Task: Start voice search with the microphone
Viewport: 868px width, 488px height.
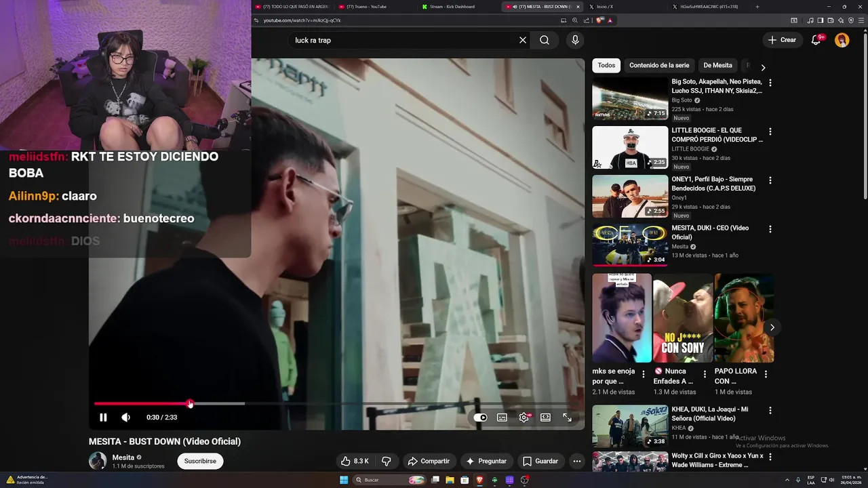Action: pos(575,40)
